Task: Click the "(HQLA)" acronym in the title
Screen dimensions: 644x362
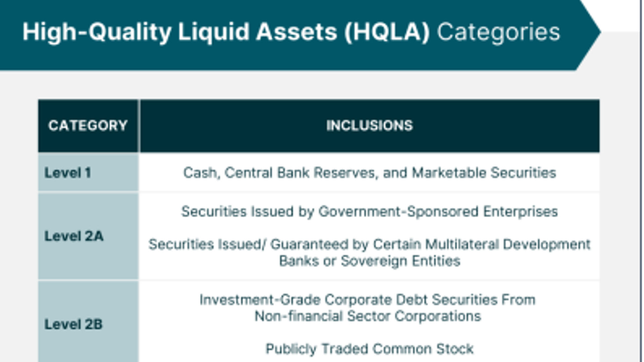Action: tap(387, 32)
